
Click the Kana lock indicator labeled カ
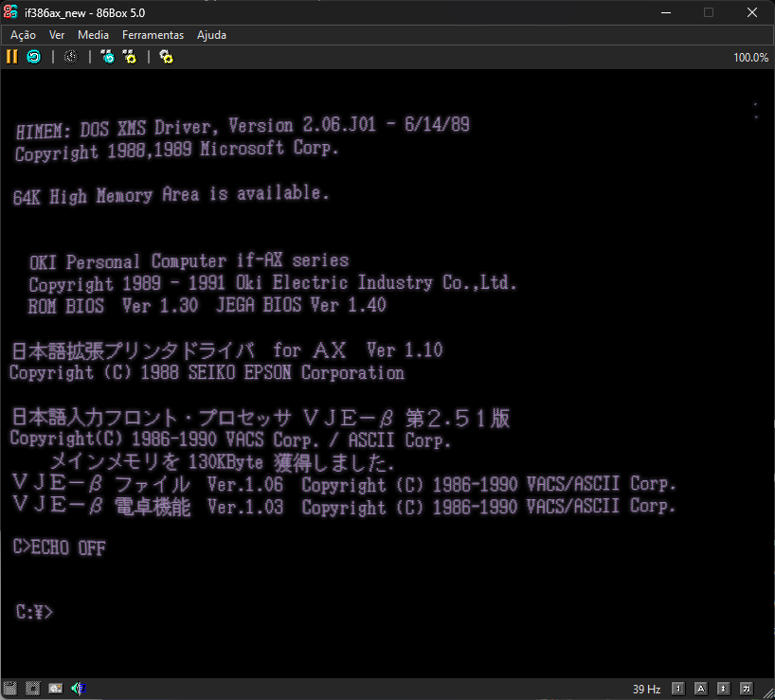(x=746, y=689)
